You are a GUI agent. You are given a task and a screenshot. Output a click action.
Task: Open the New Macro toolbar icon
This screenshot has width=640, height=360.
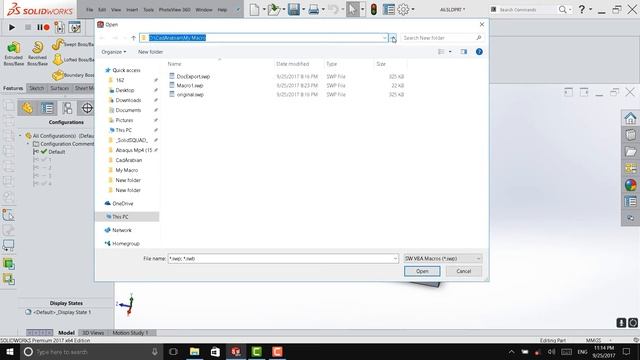point(59,27)
